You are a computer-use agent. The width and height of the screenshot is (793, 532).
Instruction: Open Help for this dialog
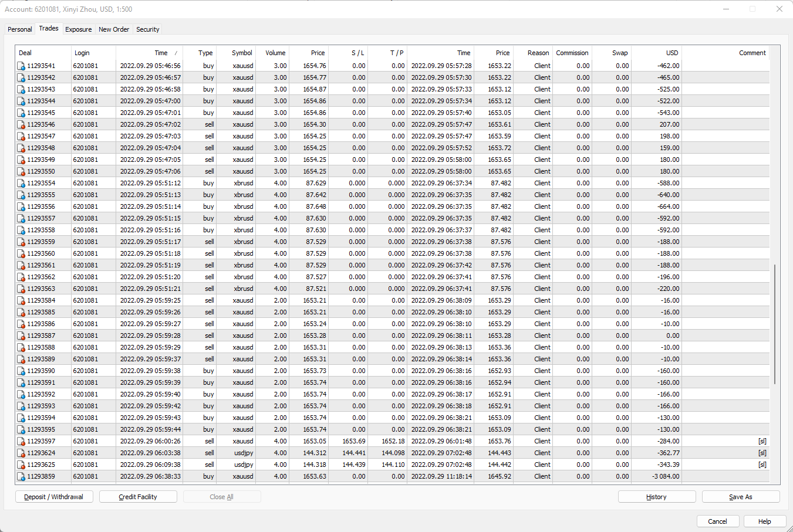click(764, 521)
